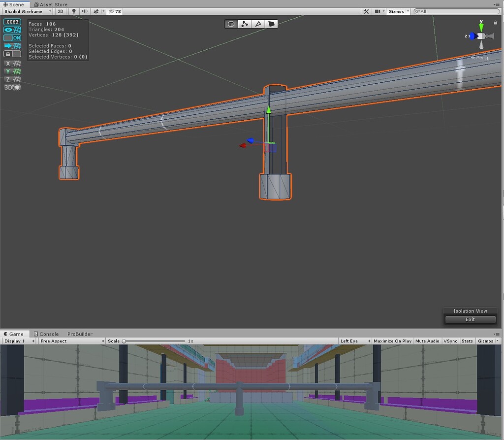The image size is (504, 440).
Task: Toggle the 2D scene view mode
Action: click(60, 11)
